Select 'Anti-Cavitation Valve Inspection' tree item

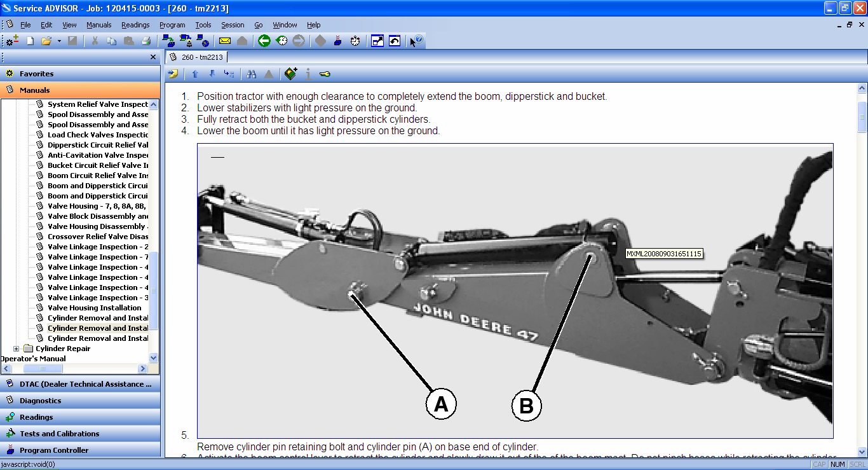point(98,155)
